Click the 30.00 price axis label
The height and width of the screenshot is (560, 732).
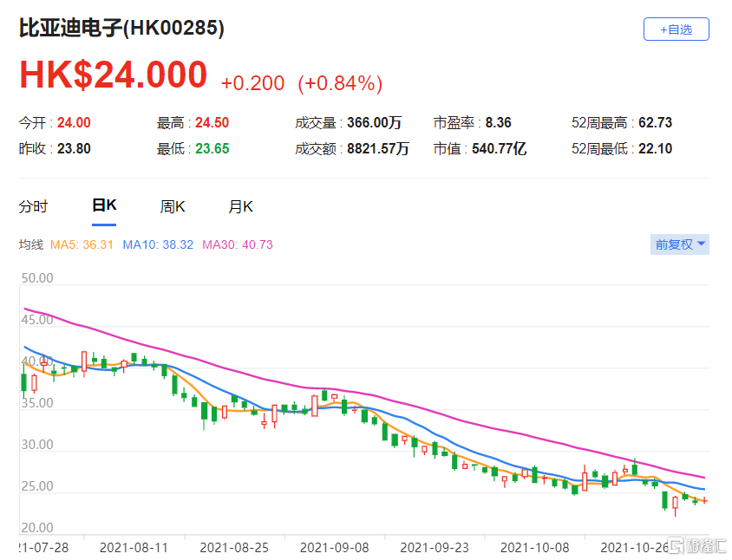pyautogui.click(x=37, y=445)
